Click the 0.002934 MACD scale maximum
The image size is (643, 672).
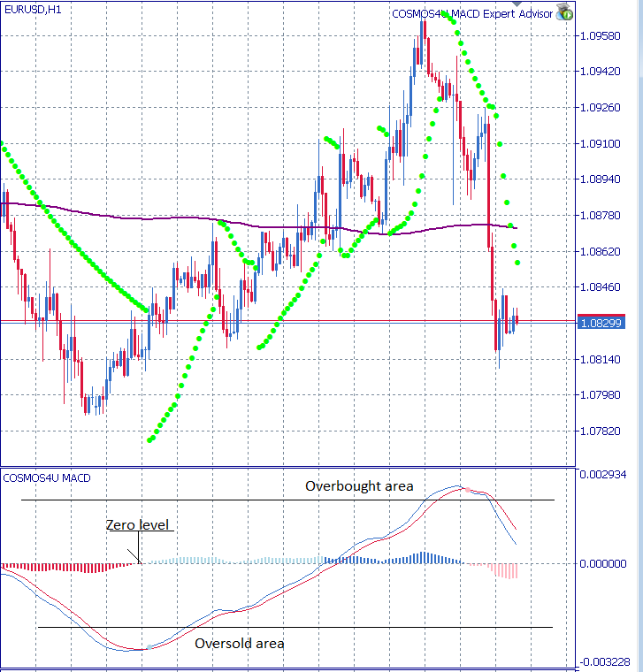tap(603, 475)
